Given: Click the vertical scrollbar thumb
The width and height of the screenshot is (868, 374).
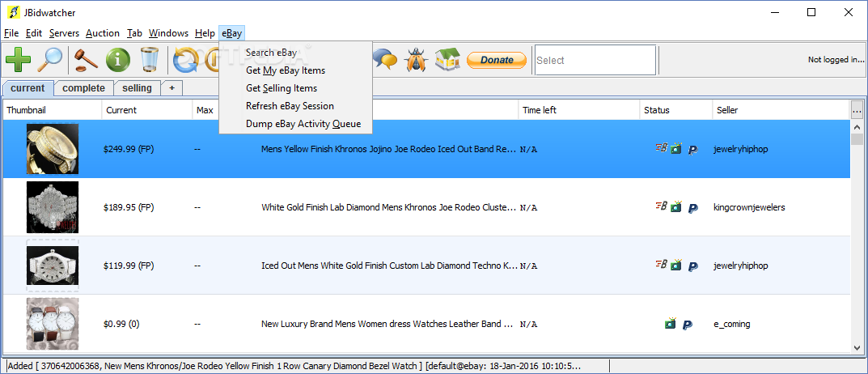Looking at the screenshot, I should [x=857, y=139].
